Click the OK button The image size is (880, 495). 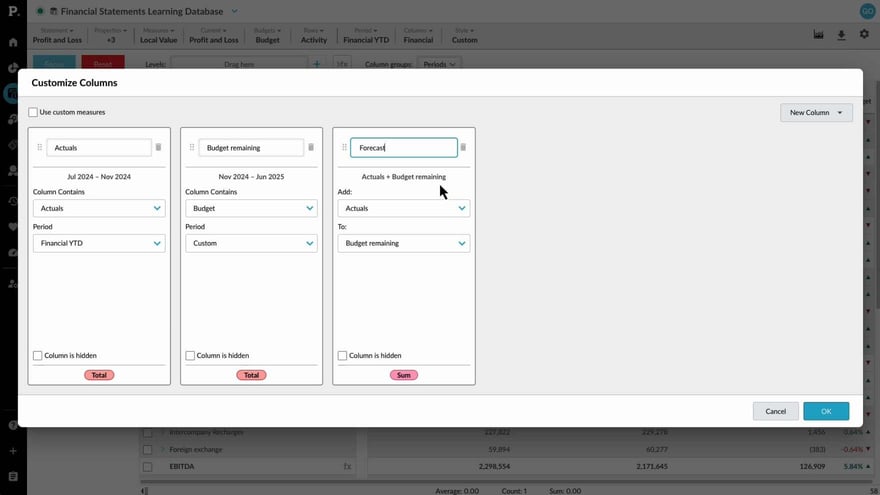click(826, 411)
